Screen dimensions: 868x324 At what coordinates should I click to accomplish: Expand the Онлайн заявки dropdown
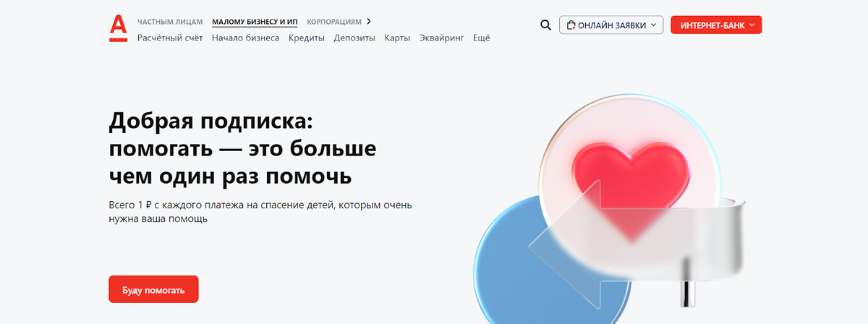[611, 25]
